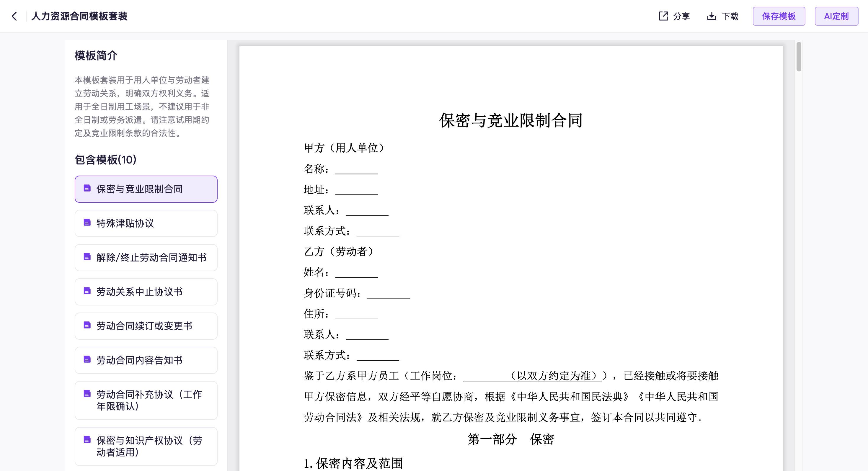Click the 下载 text label

tap(730, 16)
